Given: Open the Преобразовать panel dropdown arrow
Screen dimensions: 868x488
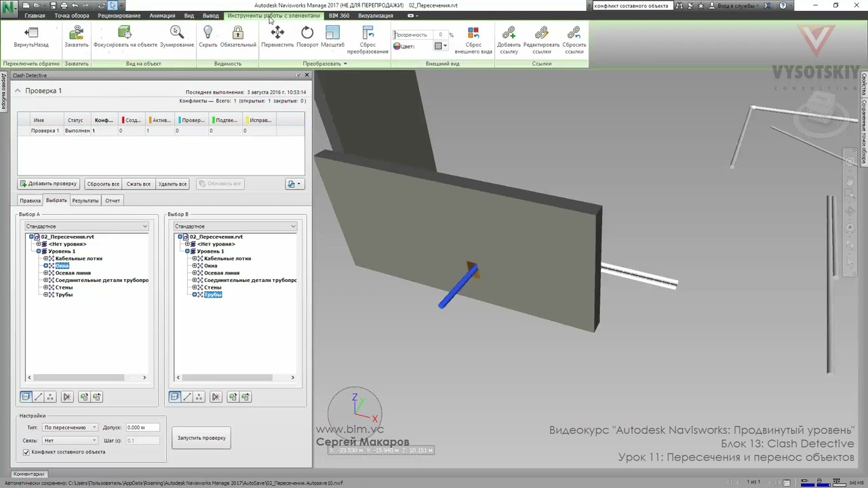Looking at the screenshot, I should click(345, 64).
